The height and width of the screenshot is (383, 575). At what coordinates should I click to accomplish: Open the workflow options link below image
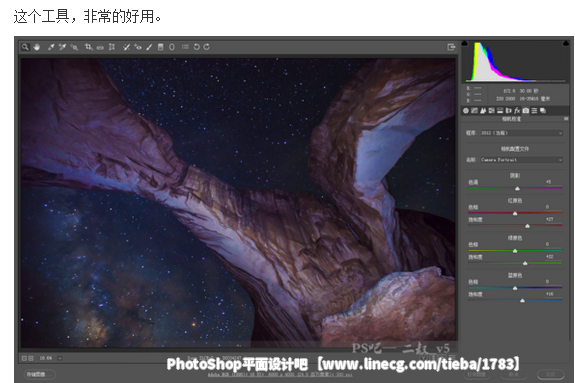[281, 375]
